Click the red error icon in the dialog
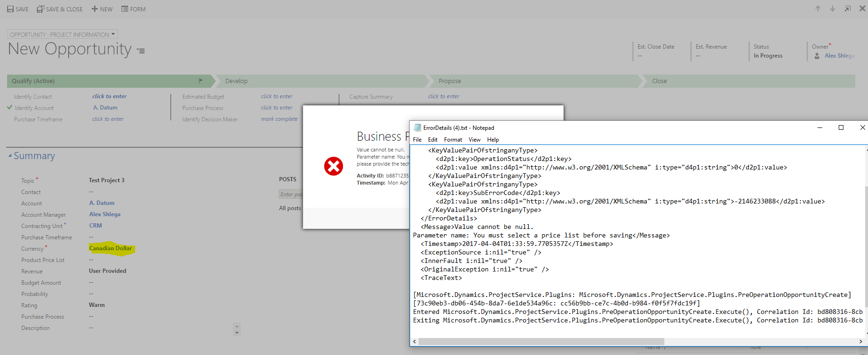The image size is (868, 355). point(334,166)
